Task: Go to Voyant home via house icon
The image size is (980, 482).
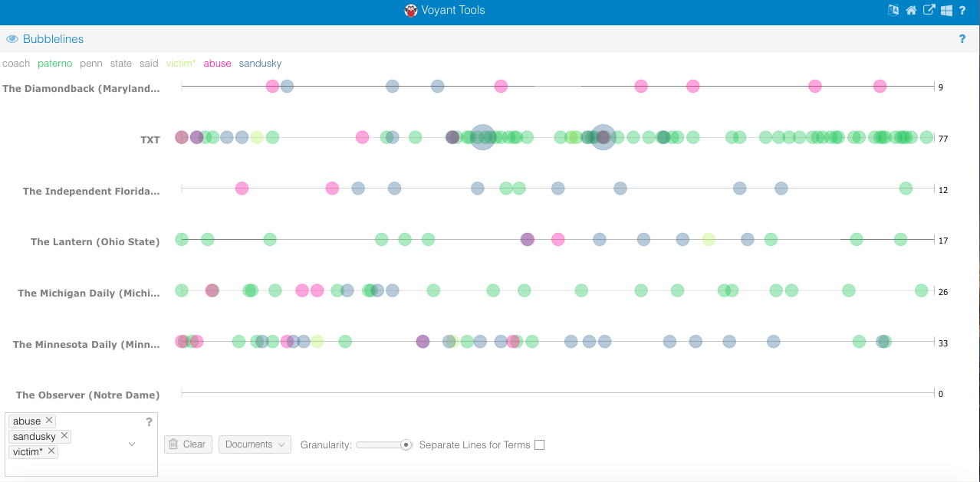Action: pos(911,10)
